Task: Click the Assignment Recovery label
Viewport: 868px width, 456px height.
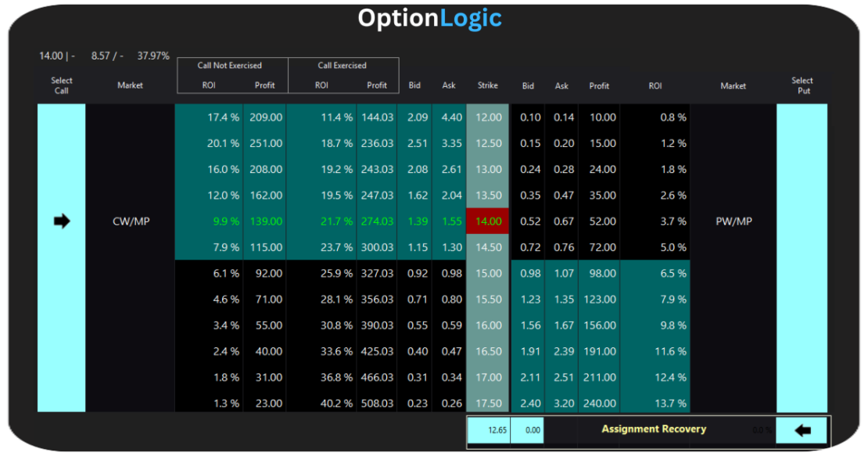Action: [x=654, y=429]
